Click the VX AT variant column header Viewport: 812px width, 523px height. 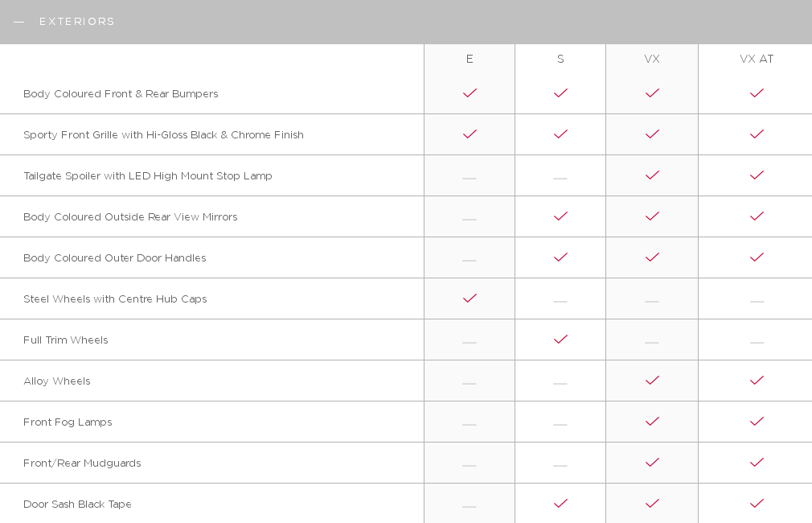tap(757, 59)
